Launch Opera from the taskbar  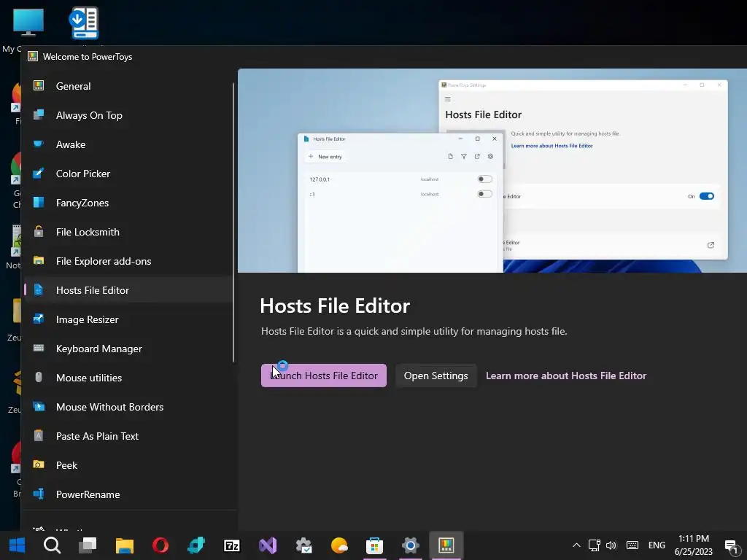(160, 545)
